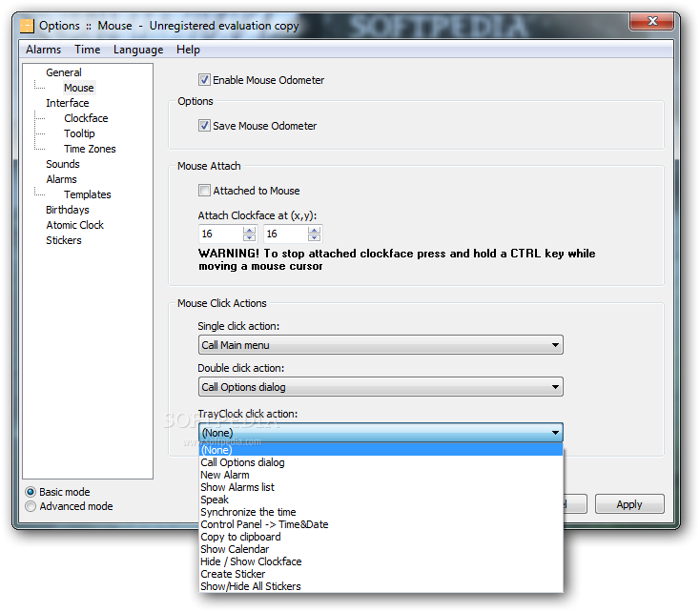Enable Attached to Mouse option
Image resolution: width=700 pixels, height=612 pixels.
coord(204,191)
